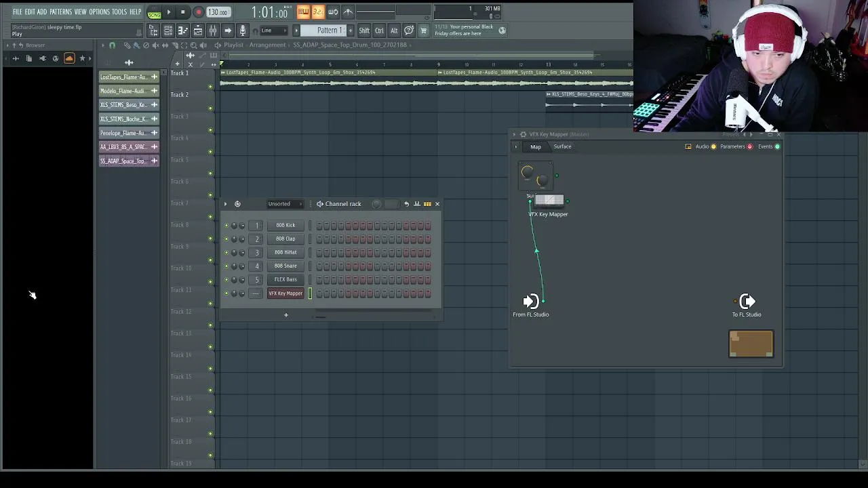Screen dimensions: 868x488
Task: Mute the FLEX Bass channel
Action: (x=226, y=279)
